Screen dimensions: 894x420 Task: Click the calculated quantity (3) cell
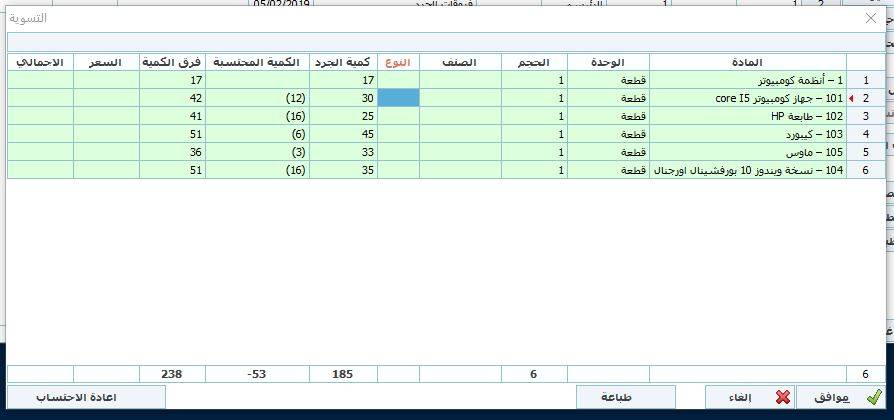257,152
